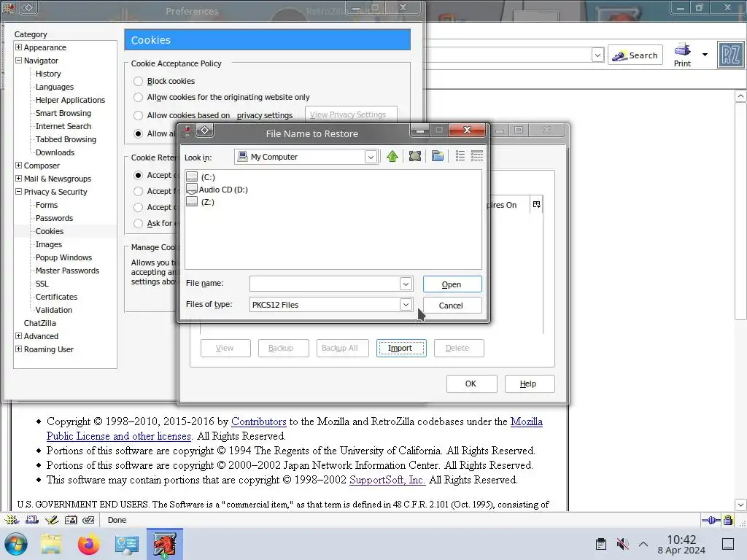Click the security padlock in status bar
Viewport: 747px width, 560px height.
728,520
